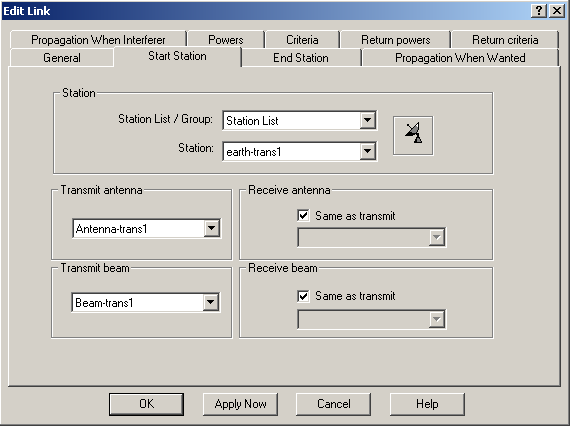Expand the Station earth-trans1 dropdown

pos(300,152)
